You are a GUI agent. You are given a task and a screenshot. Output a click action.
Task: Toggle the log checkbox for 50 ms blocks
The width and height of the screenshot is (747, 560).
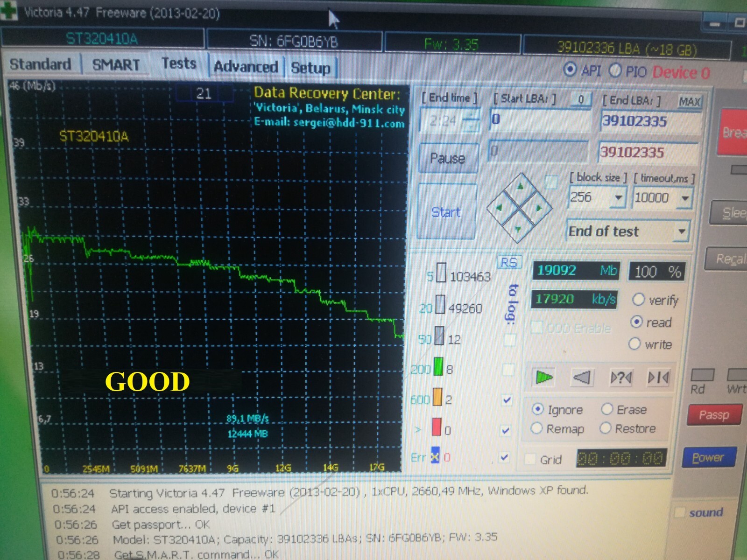[x=510, y=340]
